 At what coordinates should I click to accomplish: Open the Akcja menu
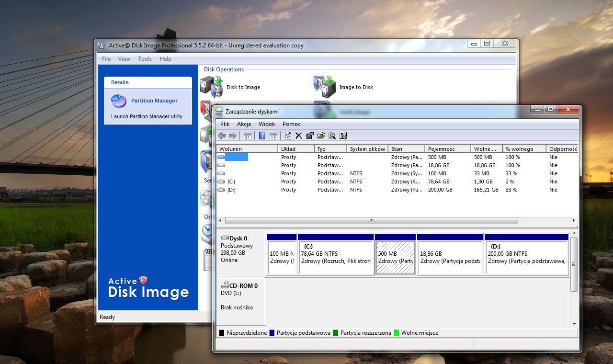click(x=244, y=124)
